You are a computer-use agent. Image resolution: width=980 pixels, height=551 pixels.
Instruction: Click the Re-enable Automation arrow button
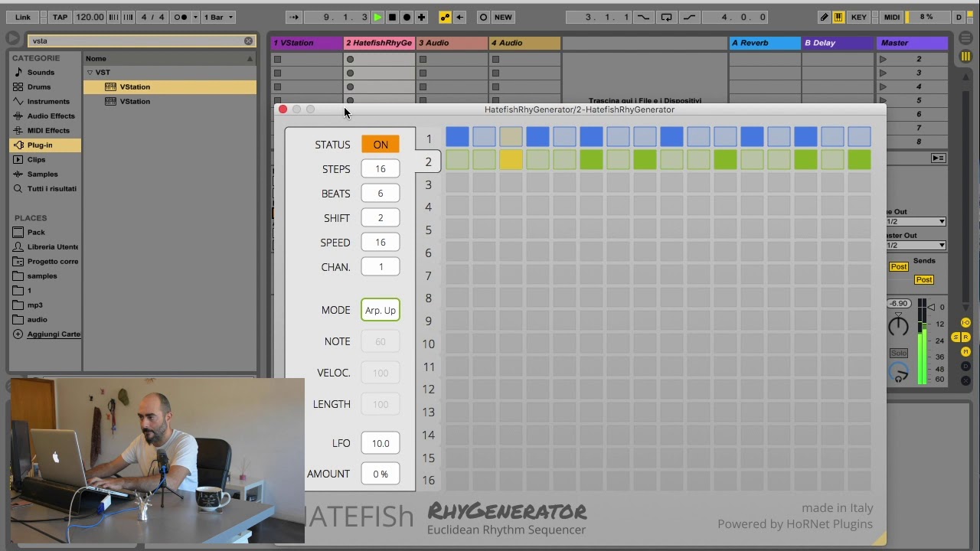click(459, 17)
